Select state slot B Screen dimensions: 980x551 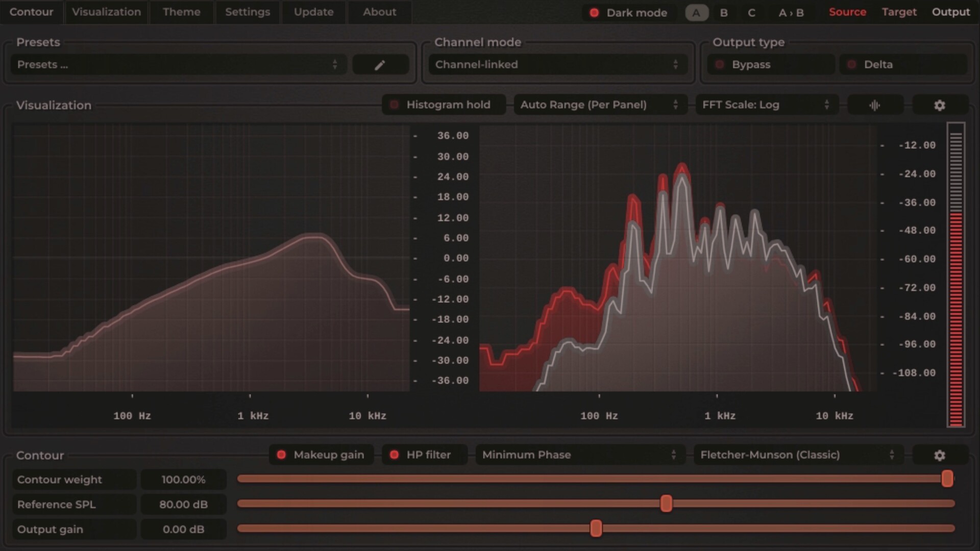pos(724,13)
